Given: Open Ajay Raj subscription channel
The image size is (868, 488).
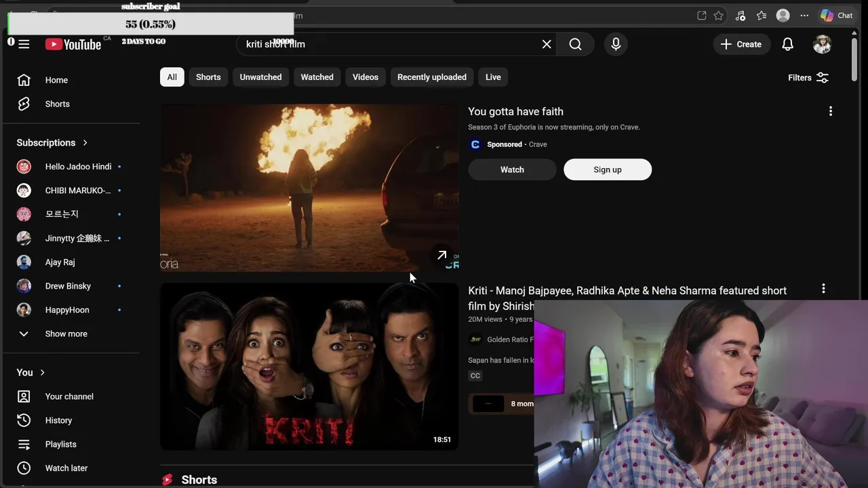Looking at the screenshot, I should pyautogui.click(x=71, y=262).
